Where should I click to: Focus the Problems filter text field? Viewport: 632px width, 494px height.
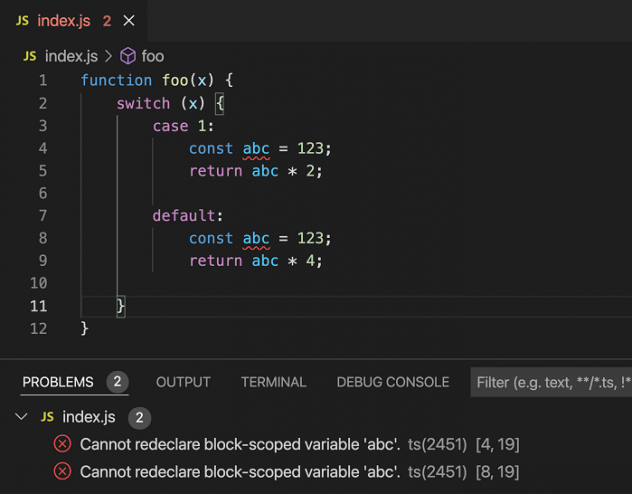(550, 382)
